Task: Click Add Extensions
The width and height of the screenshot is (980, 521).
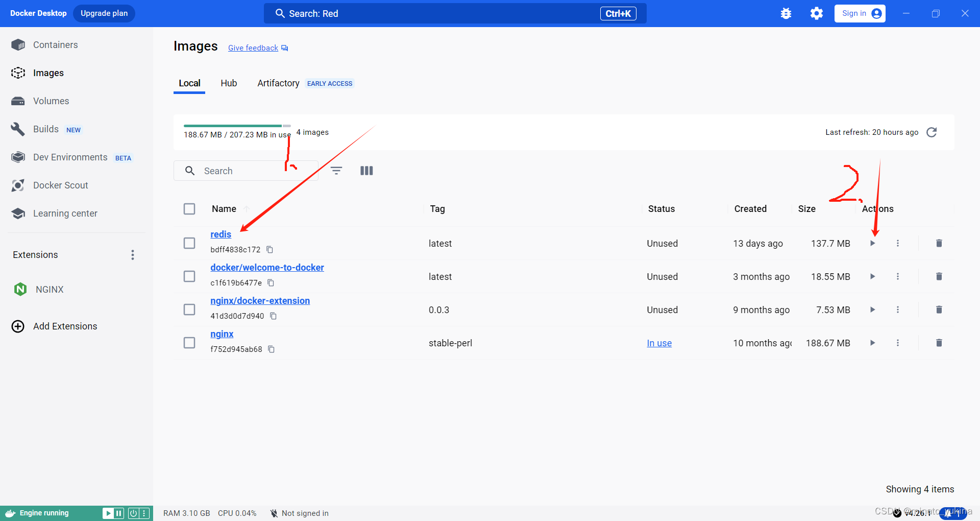Action: 54,326
